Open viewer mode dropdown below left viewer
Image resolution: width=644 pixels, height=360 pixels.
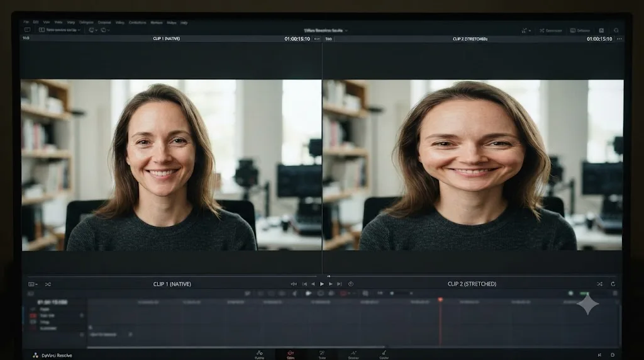33,284
